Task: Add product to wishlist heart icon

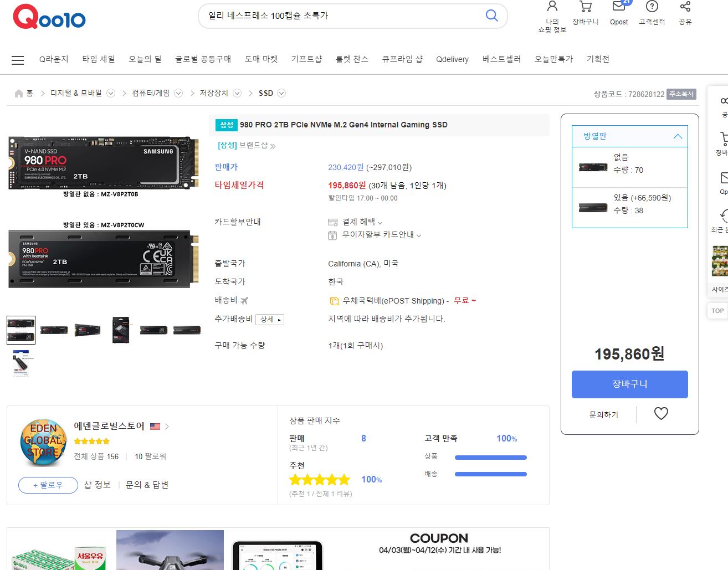Action: click(x=661, y=413)
